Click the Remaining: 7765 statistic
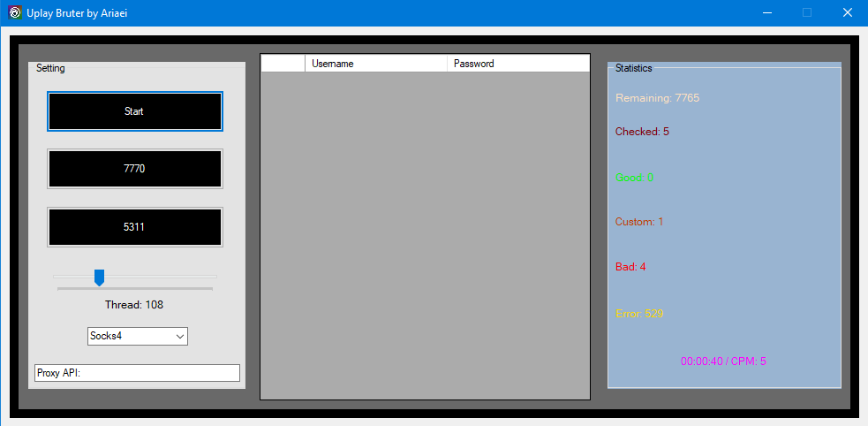 [657, 98]
